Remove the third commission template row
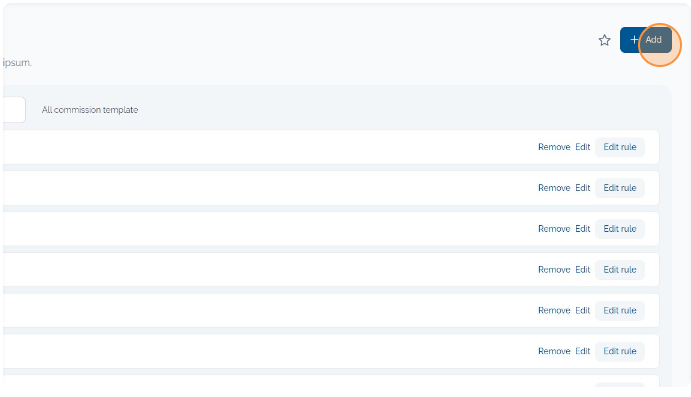The image size is (691, 397). (554, 229)
